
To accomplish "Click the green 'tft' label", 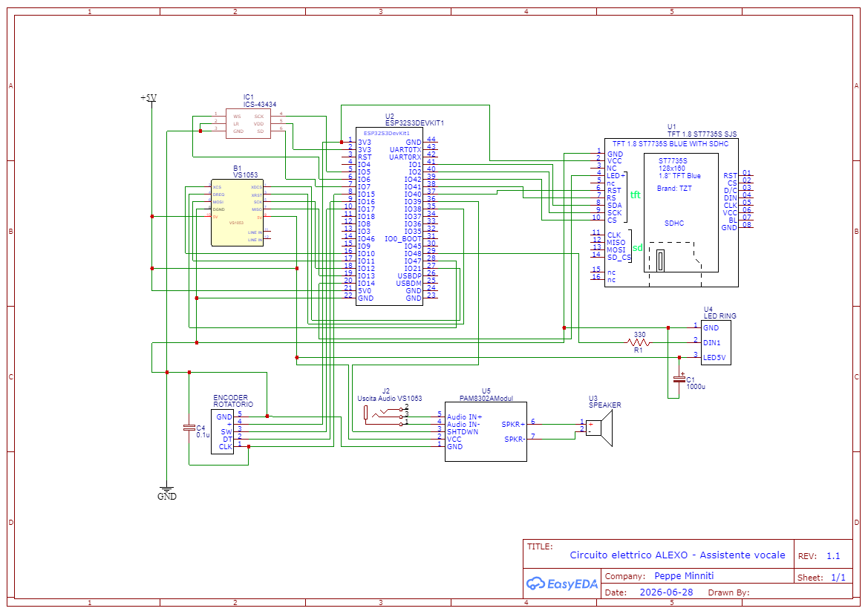I will [x=636, y=195].
